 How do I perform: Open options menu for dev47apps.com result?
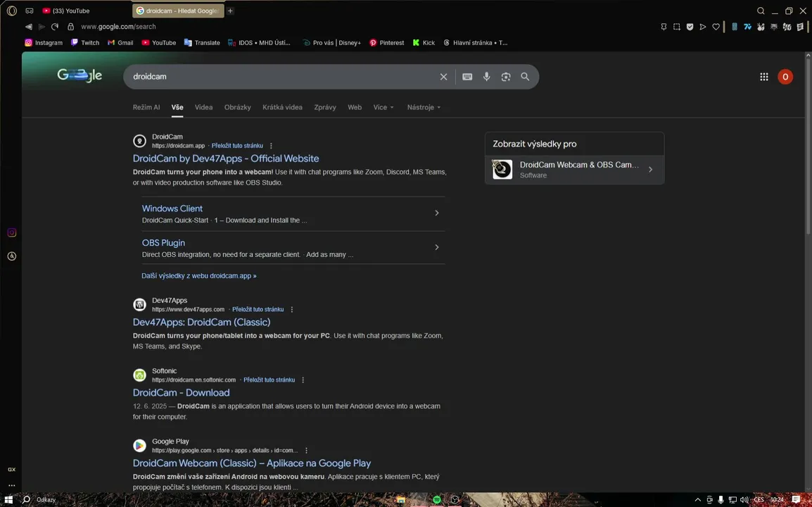pyautogui.click(x=291, y=310)
